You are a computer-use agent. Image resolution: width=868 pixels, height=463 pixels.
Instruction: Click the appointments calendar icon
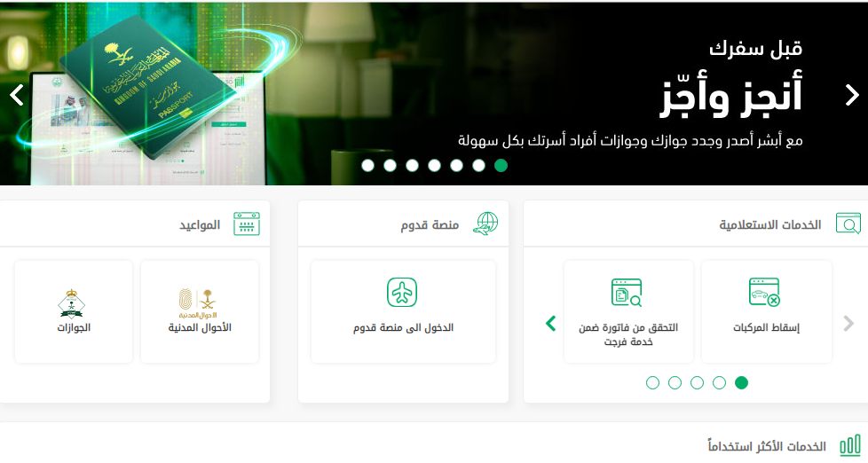247,224
